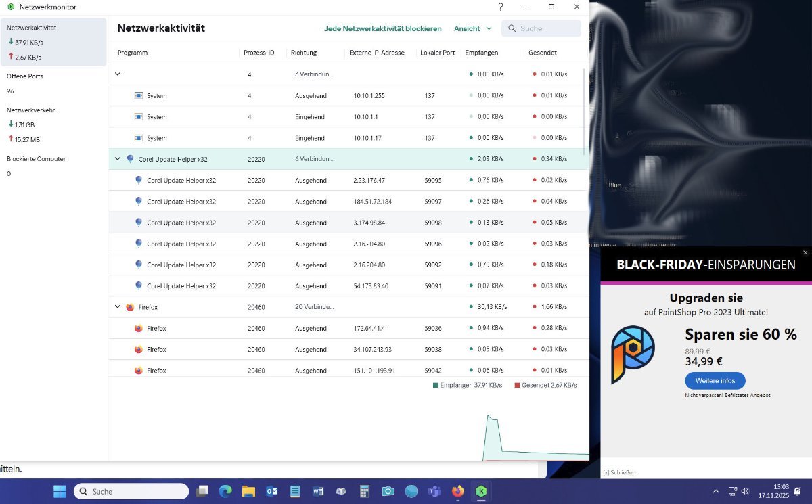Click the 30,13 KB/s value in the Firefox row
The image size is (812, 504).
(492, 306)
